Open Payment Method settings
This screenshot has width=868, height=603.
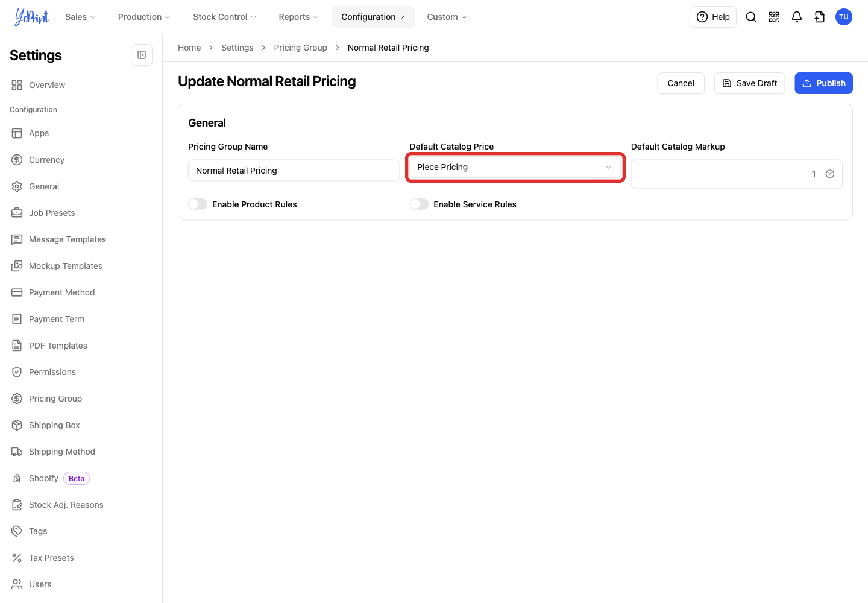pos(61,292)
